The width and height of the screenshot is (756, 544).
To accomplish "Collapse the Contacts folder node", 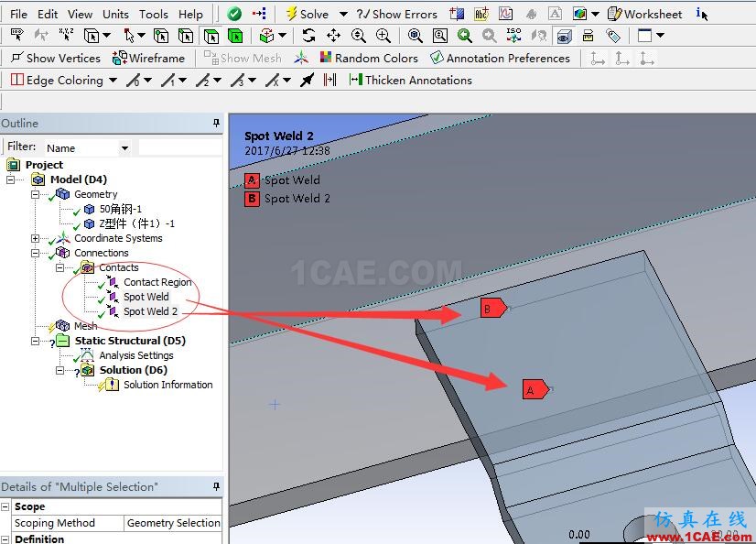I will [x=59, y=267].
